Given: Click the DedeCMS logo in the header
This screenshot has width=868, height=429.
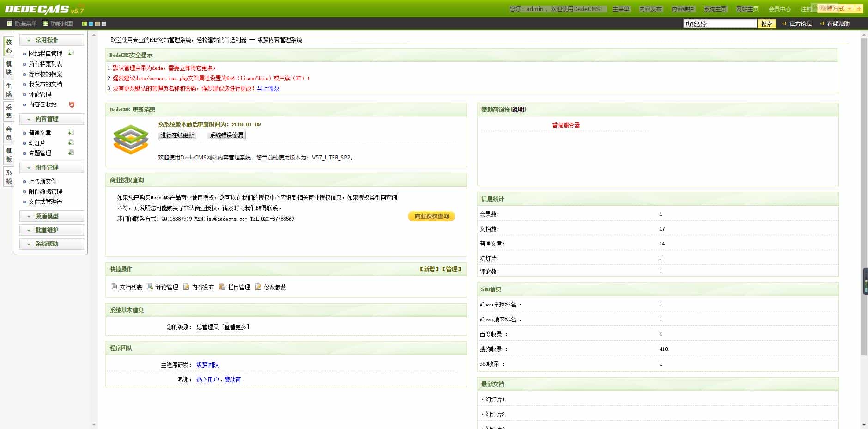Looking at the screenshot, I should [x=44, y=9].
